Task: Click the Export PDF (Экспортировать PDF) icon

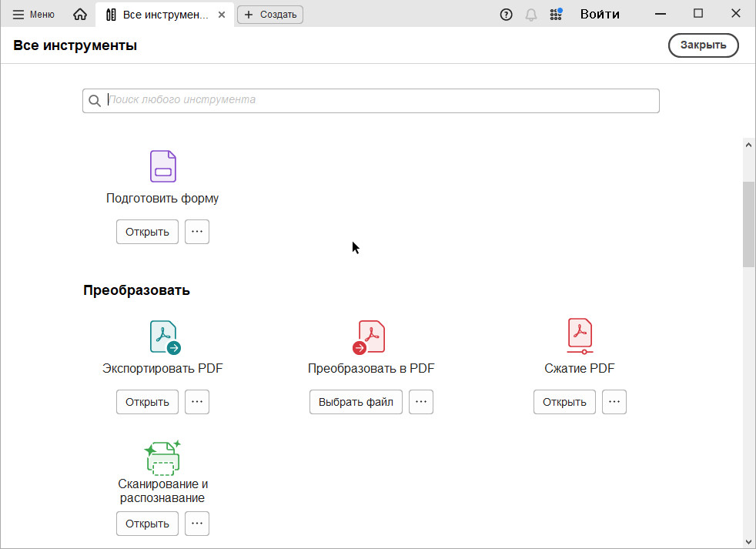Action: tap(164, 337)
